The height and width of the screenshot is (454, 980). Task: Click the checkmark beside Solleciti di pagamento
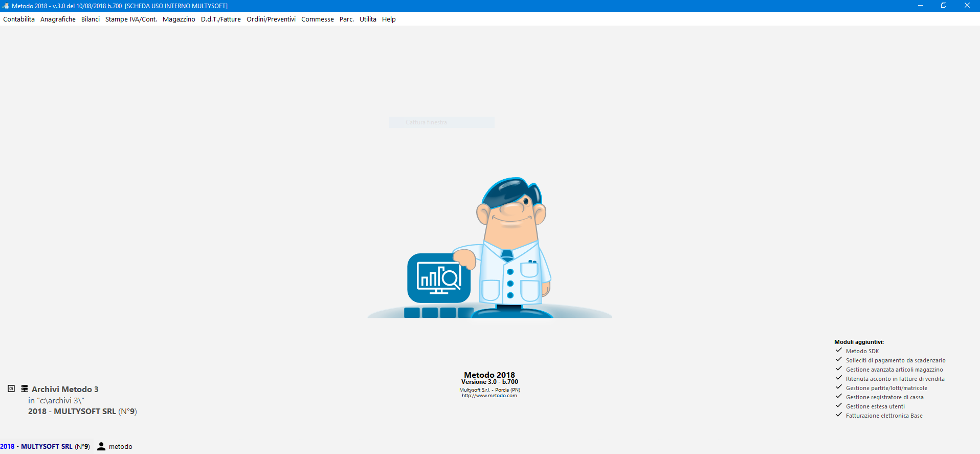tap(839, 360)
